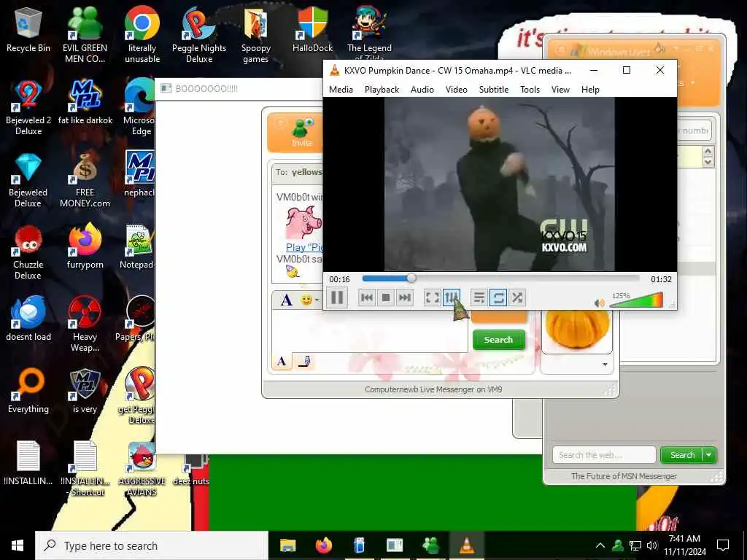Open the Help menu in VLC

[590, 90]
